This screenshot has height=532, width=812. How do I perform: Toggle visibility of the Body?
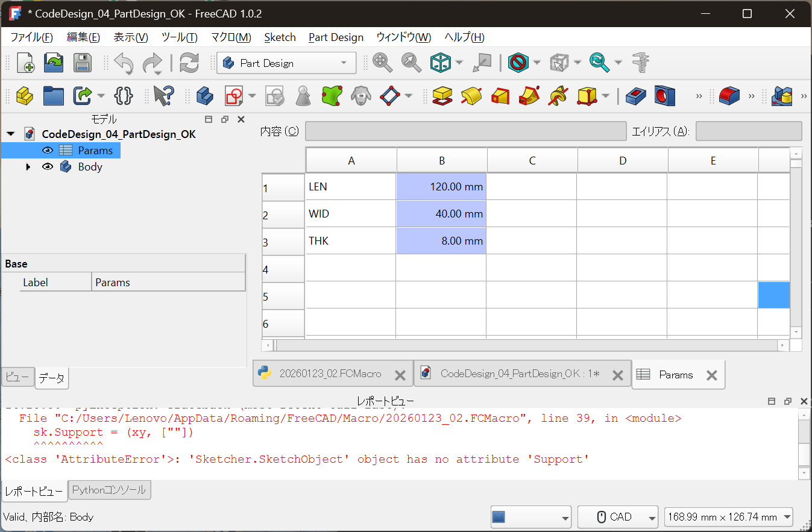48,167
